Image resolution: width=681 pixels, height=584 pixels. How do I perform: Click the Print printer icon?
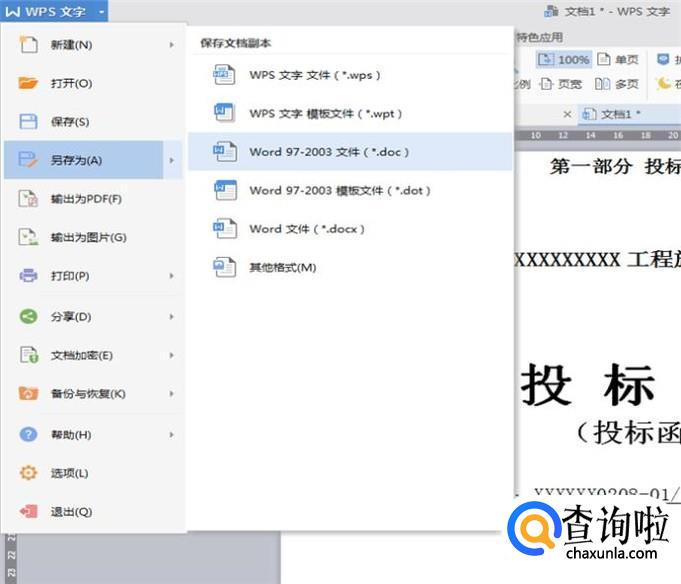point(28,276)
